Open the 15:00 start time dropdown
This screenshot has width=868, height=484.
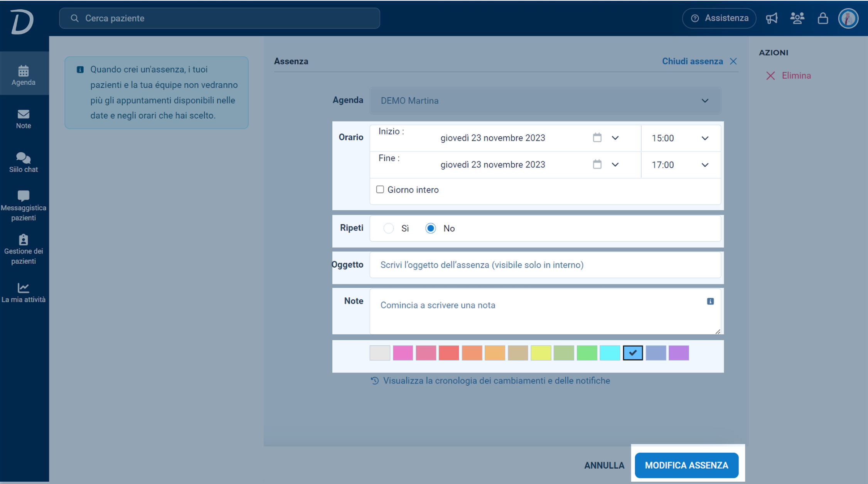[681, 138]
